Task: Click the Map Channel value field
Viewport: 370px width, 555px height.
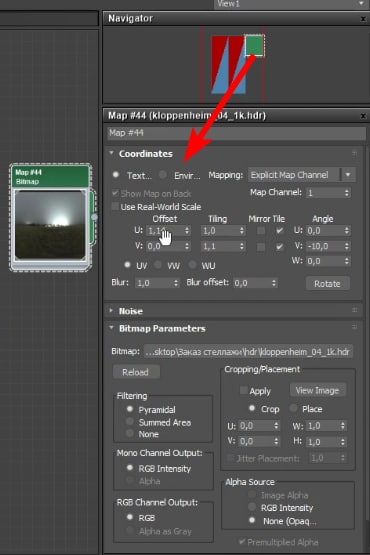Action: [325, 193]
